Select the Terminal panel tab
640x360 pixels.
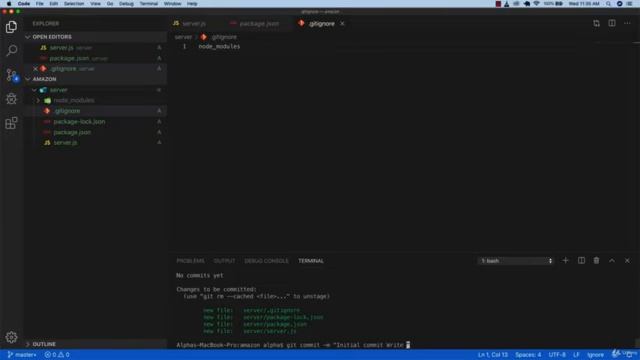point(311,261)
